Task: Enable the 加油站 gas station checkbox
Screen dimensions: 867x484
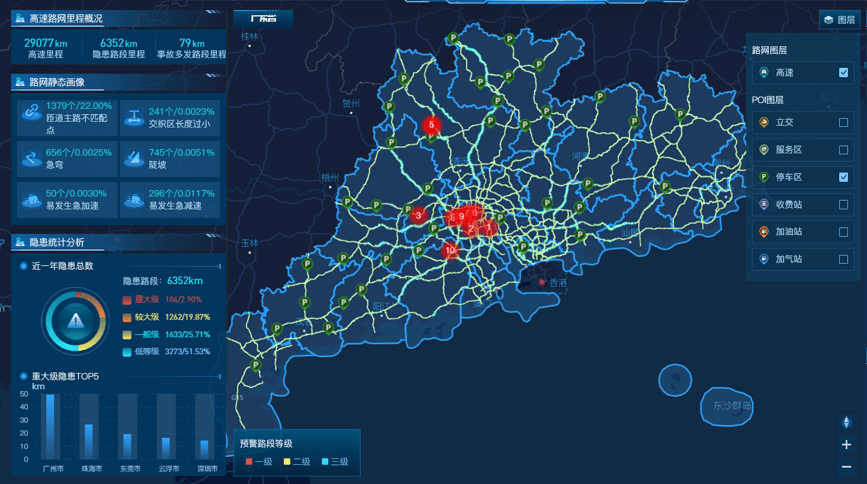Action: (843, 232)
